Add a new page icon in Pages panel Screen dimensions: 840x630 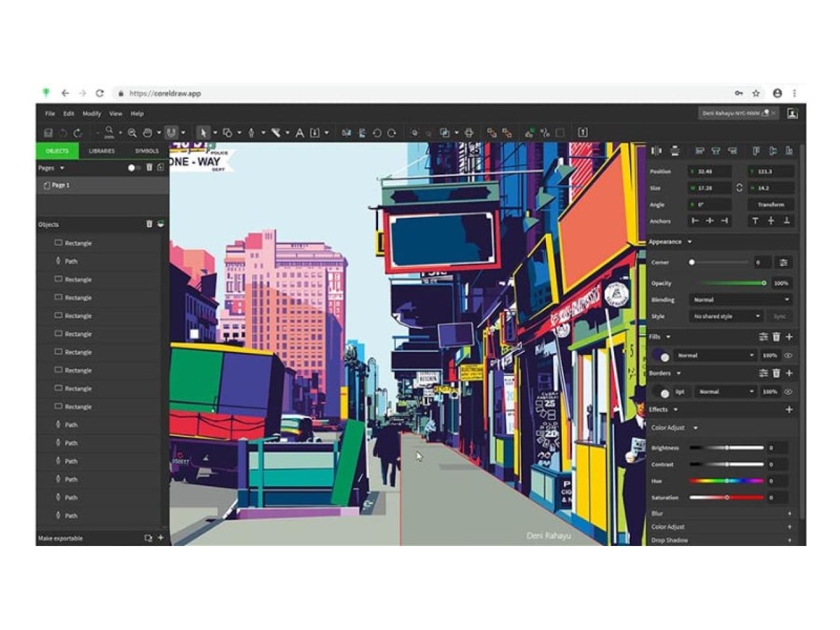[x=160, y=167]
